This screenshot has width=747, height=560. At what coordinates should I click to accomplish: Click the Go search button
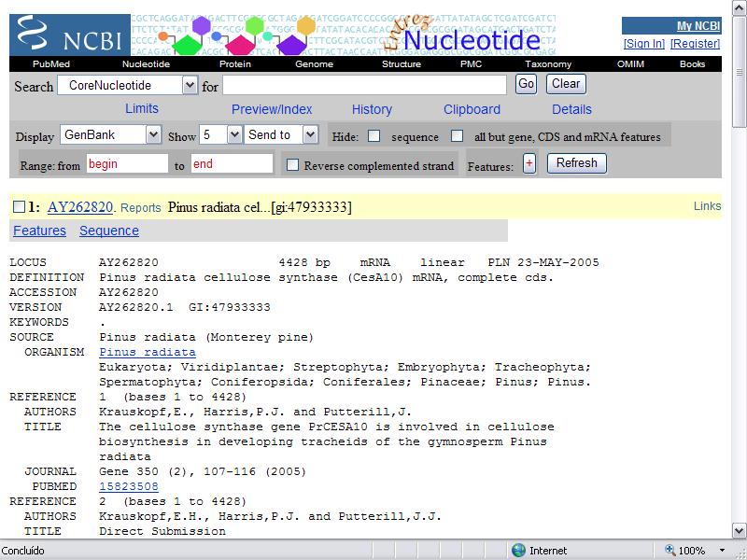pyautogui.click(x=526, y=84)
